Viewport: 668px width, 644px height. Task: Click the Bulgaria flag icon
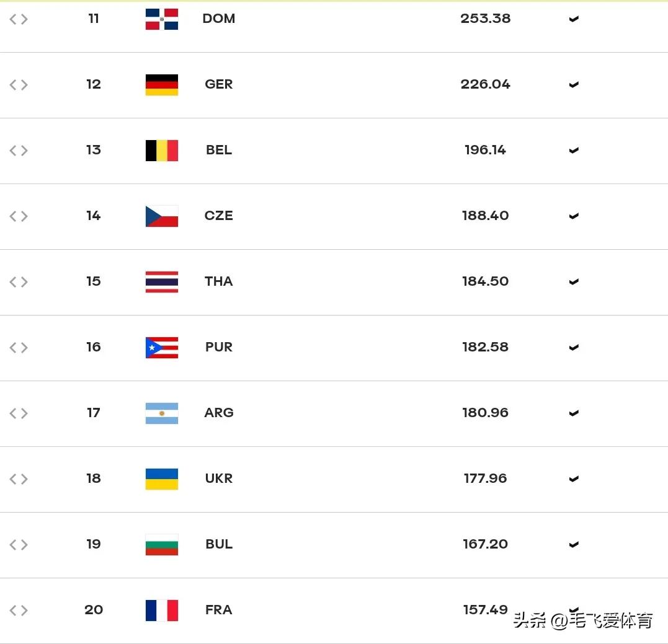[161, 544]
